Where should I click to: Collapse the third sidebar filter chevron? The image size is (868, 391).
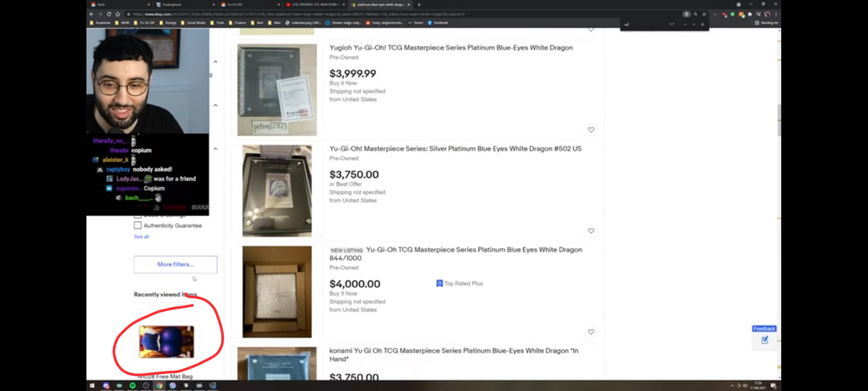coord(216,149)
